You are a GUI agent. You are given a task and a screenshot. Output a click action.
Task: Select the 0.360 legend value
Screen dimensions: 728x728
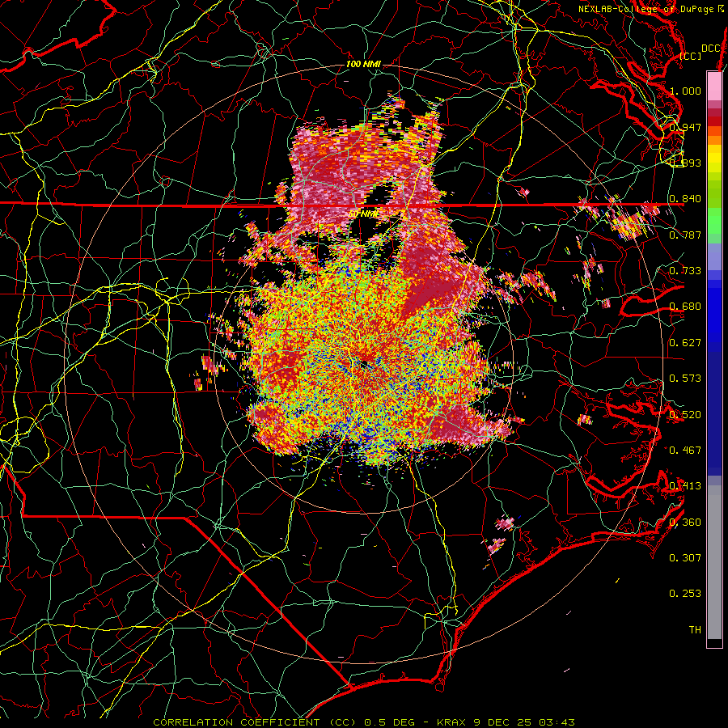(x=685, y=523)
